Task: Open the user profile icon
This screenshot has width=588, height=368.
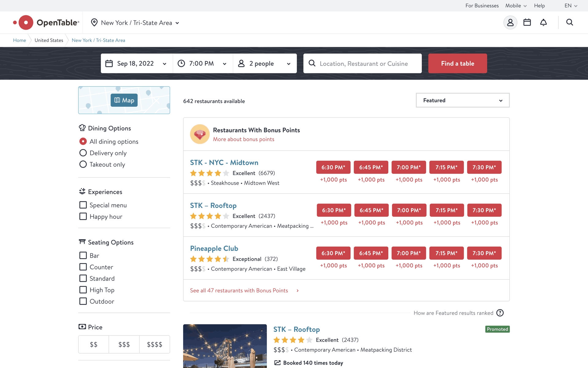Action: coord(510,22)
